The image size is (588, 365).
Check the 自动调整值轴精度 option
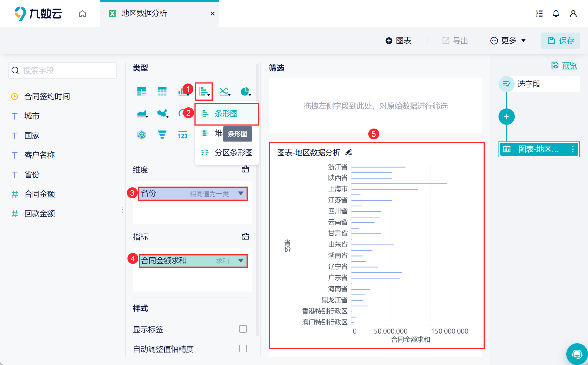tap(243, 348)
